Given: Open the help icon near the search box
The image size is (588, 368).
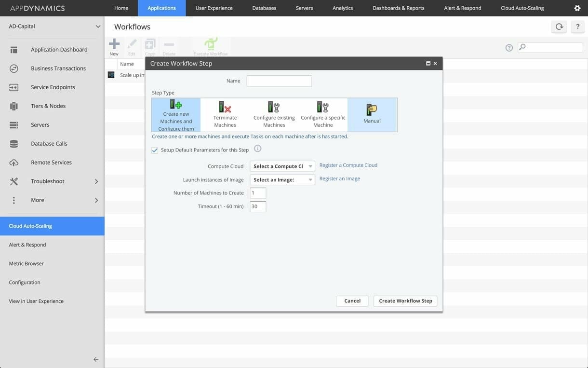Looking at the screenshot, I should pyautogui.click(x=509, y=47).
